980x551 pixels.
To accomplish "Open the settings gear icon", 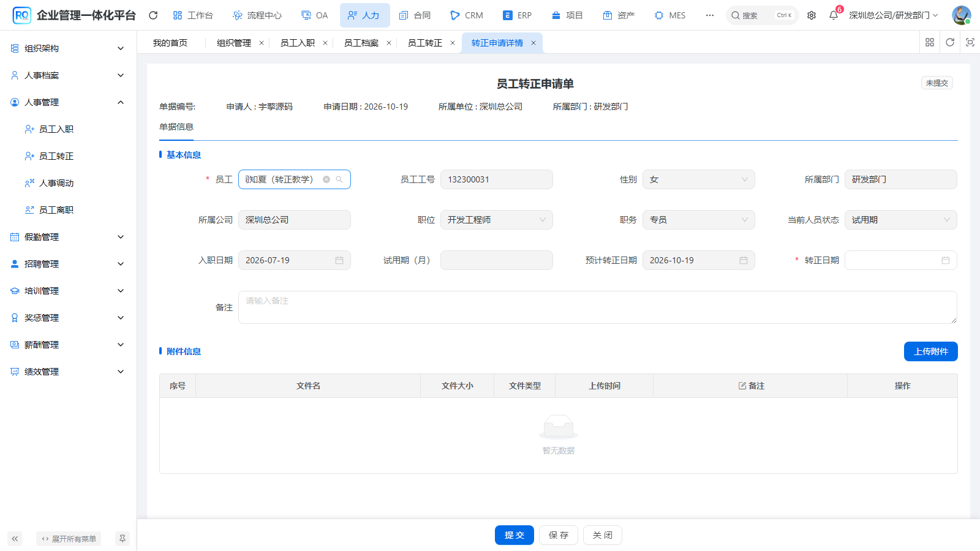I will pyautogui.click(x=812, y=15).
